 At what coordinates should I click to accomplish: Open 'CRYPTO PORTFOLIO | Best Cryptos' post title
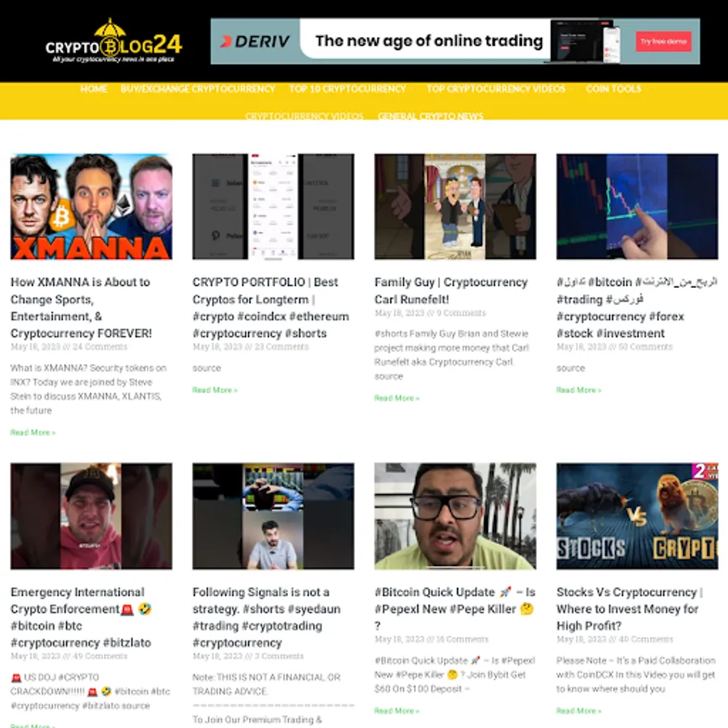pyautogui.click(x=271, y=308)
